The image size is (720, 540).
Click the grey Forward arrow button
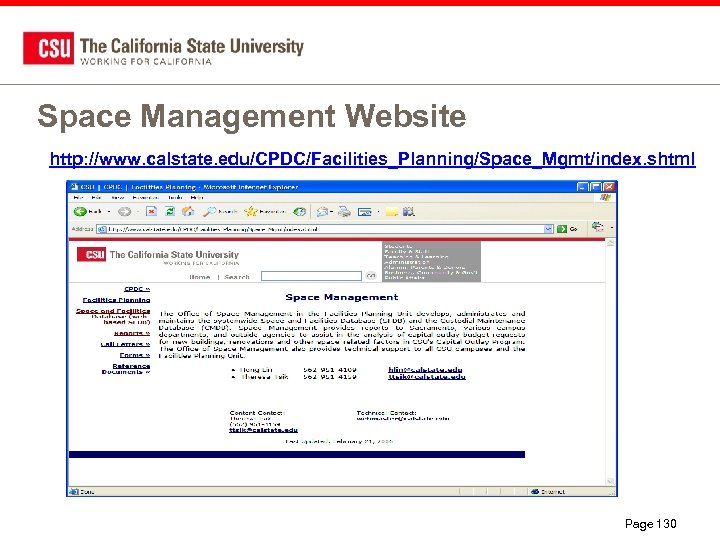124,211
